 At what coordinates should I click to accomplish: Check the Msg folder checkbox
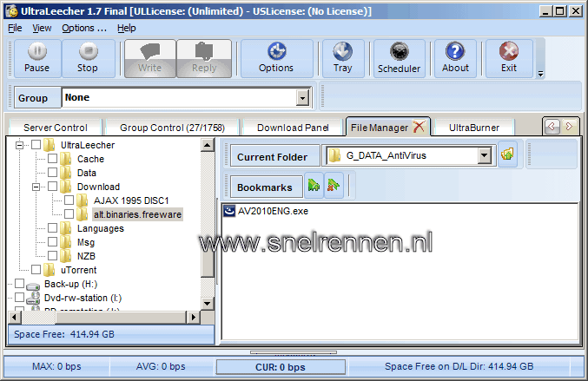[x=52, y=241]
